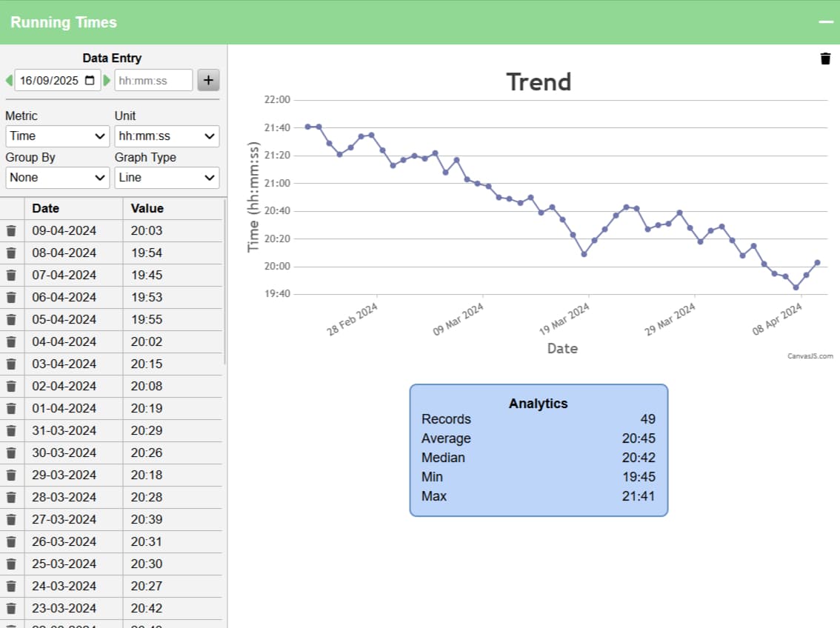Click the Average value 20:45
Screen dimensions: 840x628
pos(639,438)
